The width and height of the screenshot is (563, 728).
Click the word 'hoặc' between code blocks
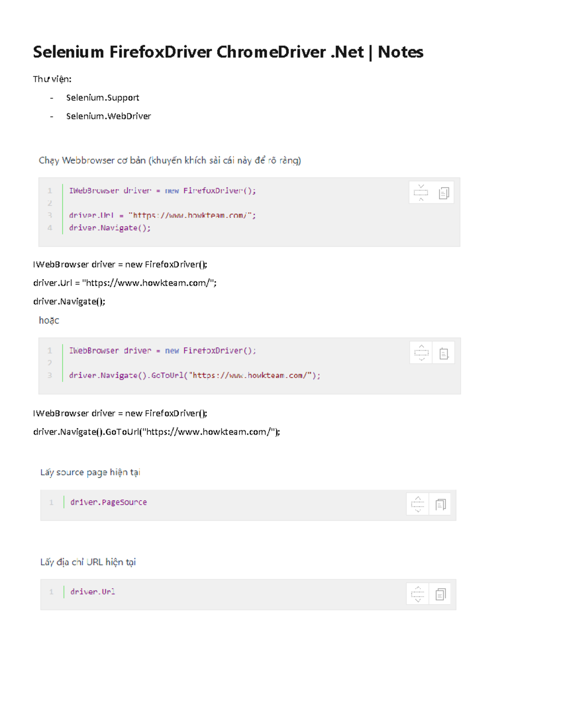click(x=49, y=320)
